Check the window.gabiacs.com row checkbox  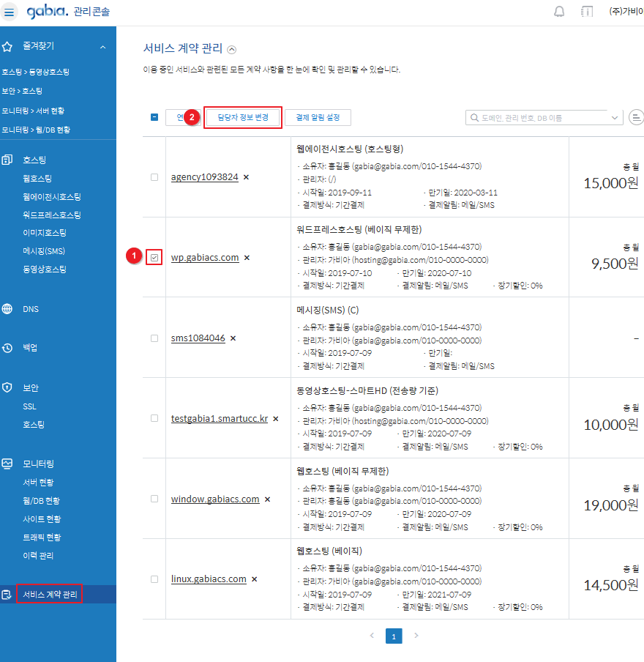[154, 499]
